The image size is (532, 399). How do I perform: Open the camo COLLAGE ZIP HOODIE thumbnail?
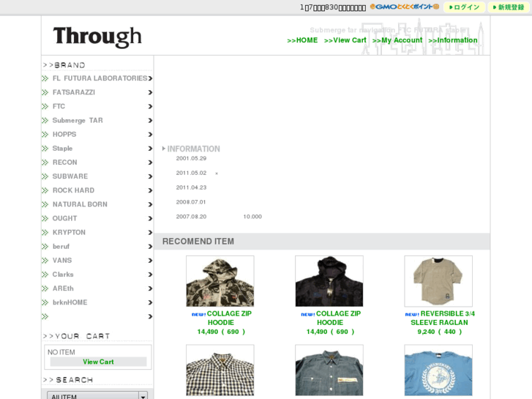(x=220, y=281)
